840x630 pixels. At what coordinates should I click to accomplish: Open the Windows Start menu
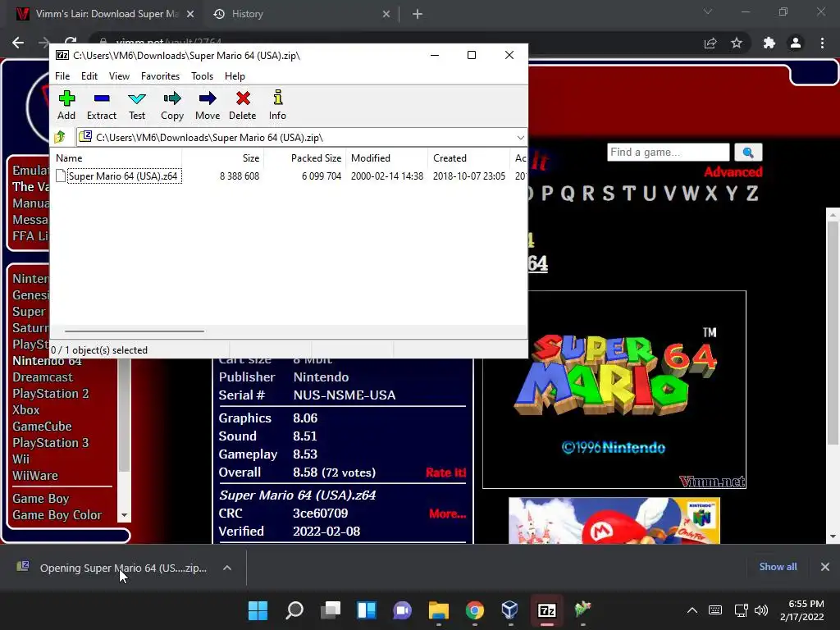(x=258, y=610)
